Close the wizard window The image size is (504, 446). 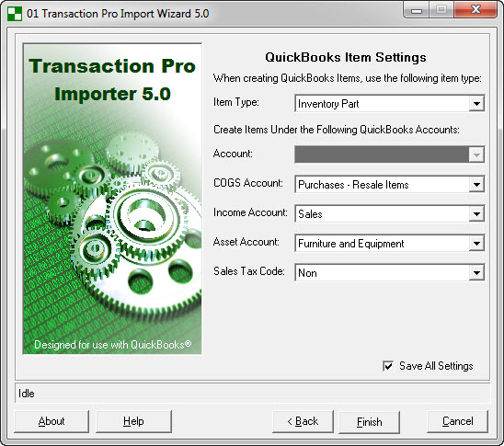475,10
